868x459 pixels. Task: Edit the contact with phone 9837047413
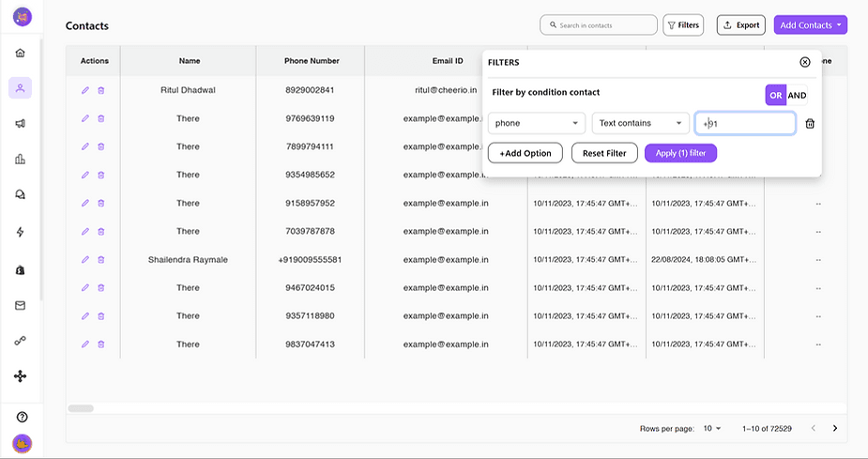coord(85,344)
